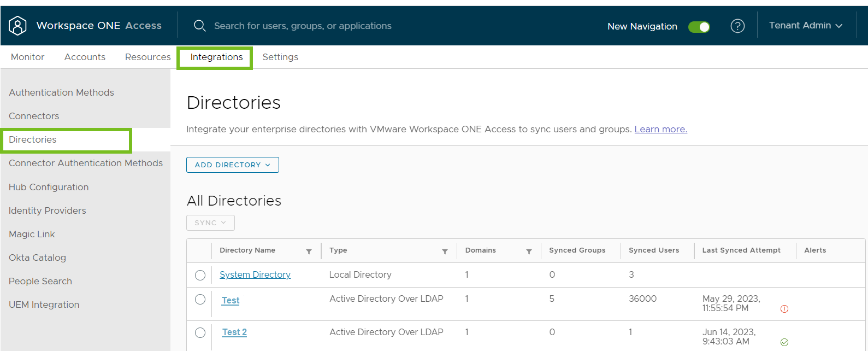Viewport: 868px width, 351px height.
Task: Click the Last Synced Attempt column header
Action: [x=741, y=250]
